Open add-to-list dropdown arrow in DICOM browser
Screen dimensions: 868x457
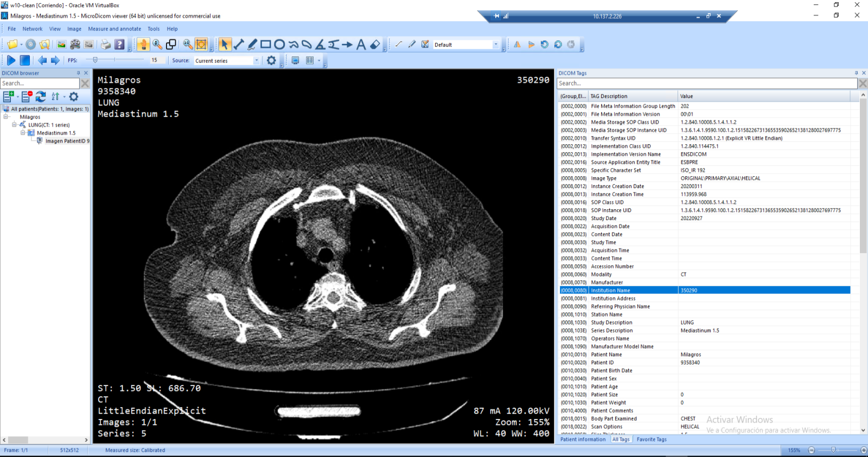pyautogui.click(x=17, y=96)
